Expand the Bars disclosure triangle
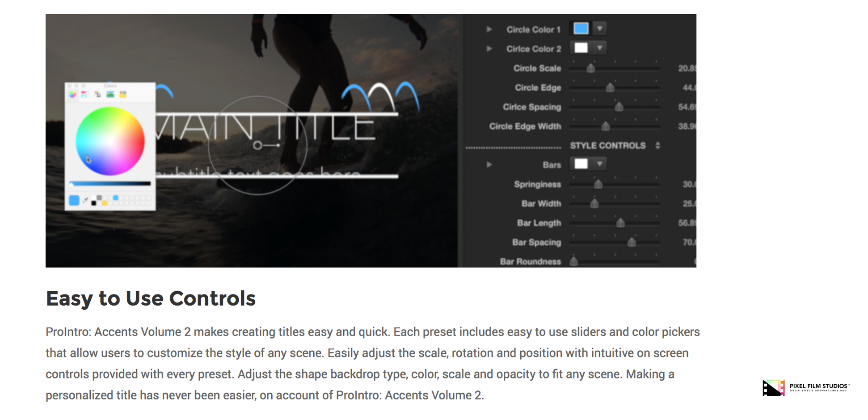The width and height of the screenshot is (868, 420). [489, 165]
